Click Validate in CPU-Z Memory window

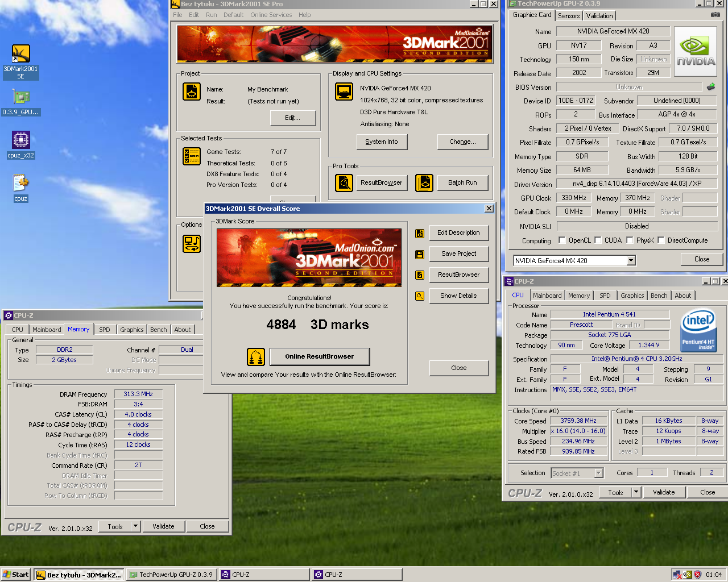(163, 526)
